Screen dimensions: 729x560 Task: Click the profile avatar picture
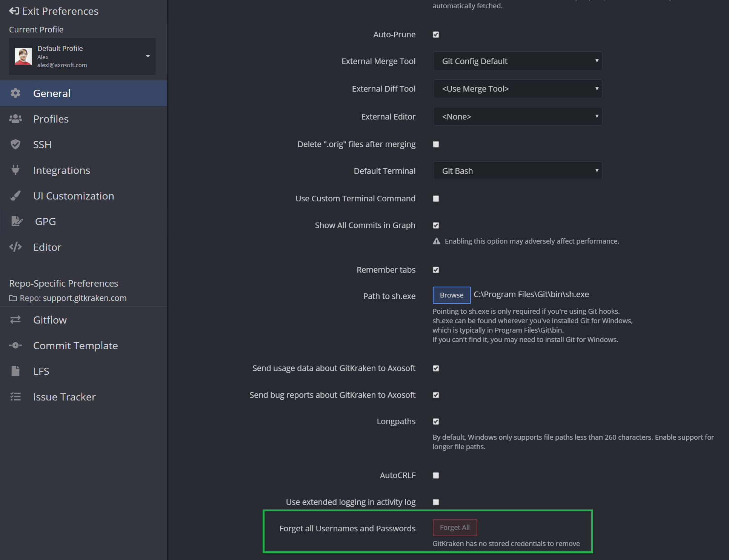23,56
